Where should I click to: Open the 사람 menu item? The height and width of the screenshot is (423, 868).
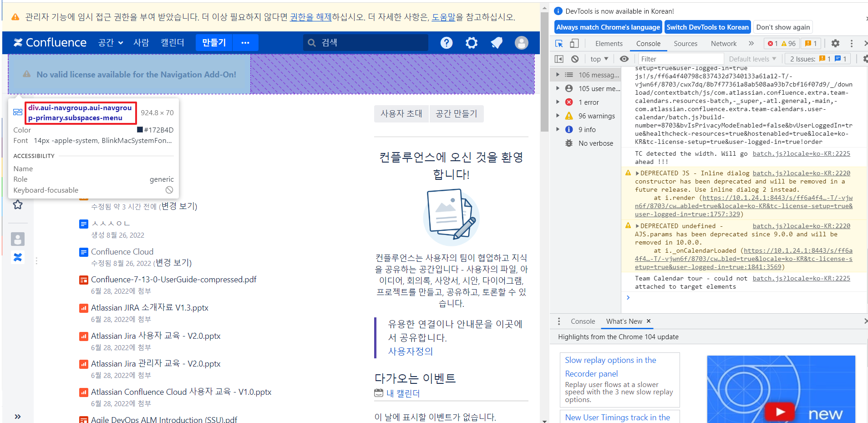tap(141, 42)
